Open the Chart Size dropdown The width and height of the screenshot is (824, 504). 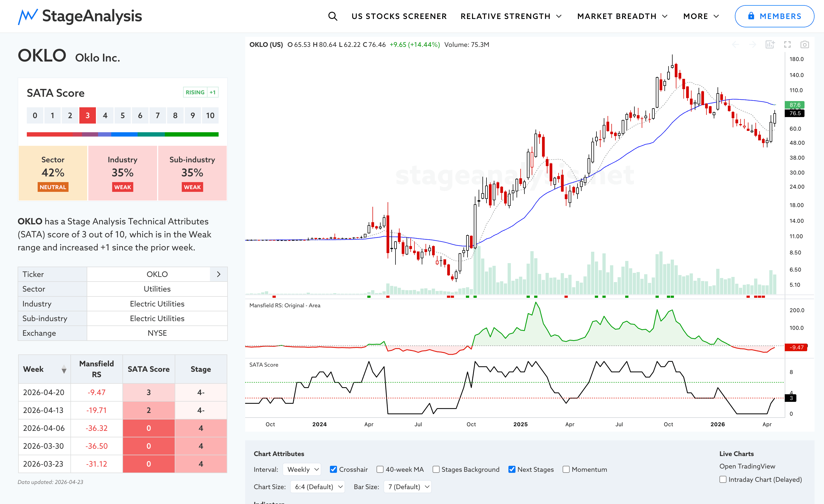pos(317,487)
